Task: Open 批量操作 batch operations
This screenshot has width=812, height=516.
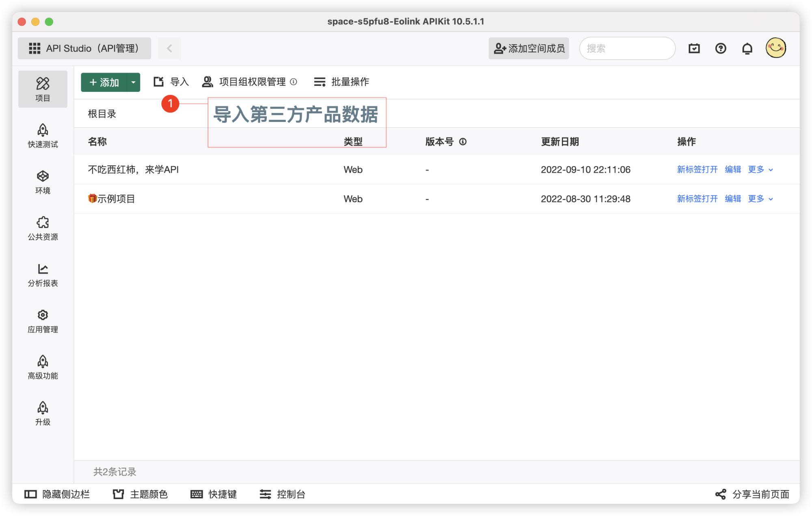Action: point(341,82)
